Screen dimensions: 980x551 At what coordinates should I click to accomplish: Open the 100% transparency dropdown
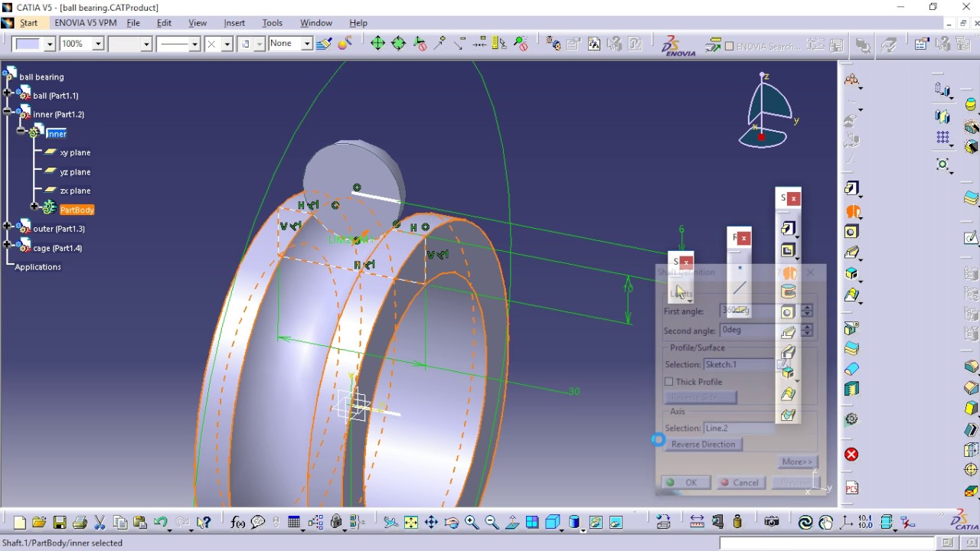click(x=97, y=44)
